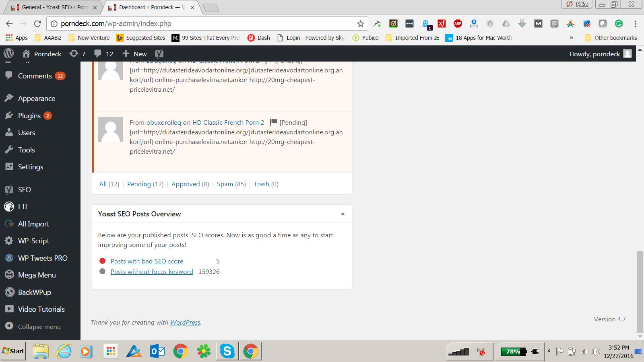644x362 pixels.
Task: Open the Posts with bad SEO score link
Action: pyautogui.click(x=147, y=261)
